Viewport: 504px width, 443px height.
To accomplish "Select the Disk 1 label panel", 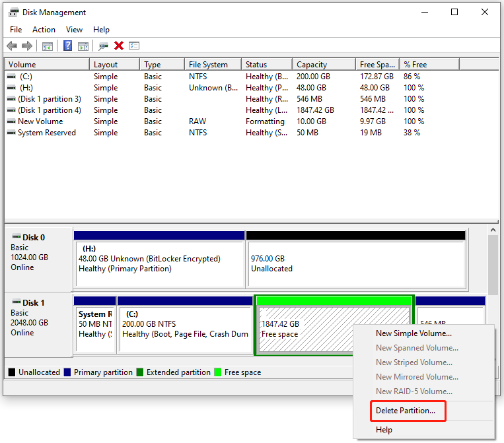I will 38,324.
